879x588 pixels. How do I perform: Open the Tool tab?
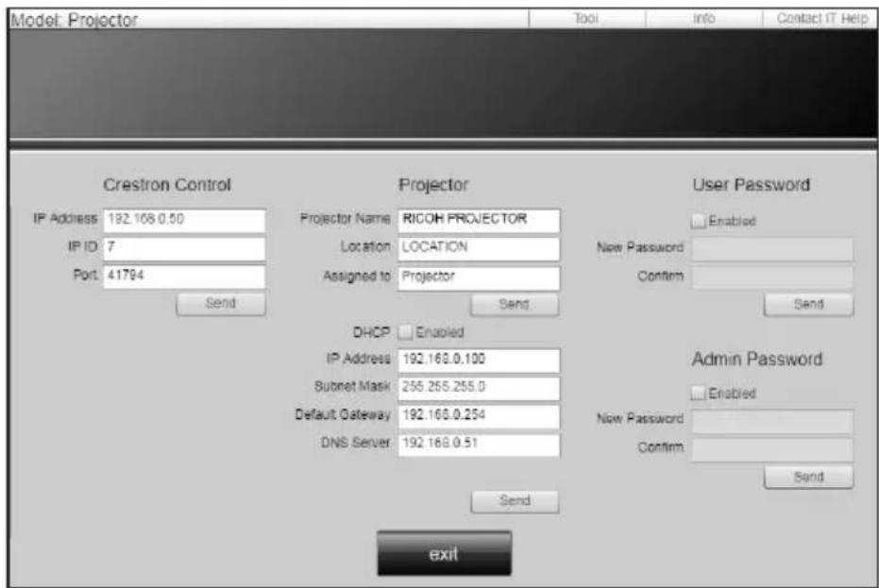(586, 19)
